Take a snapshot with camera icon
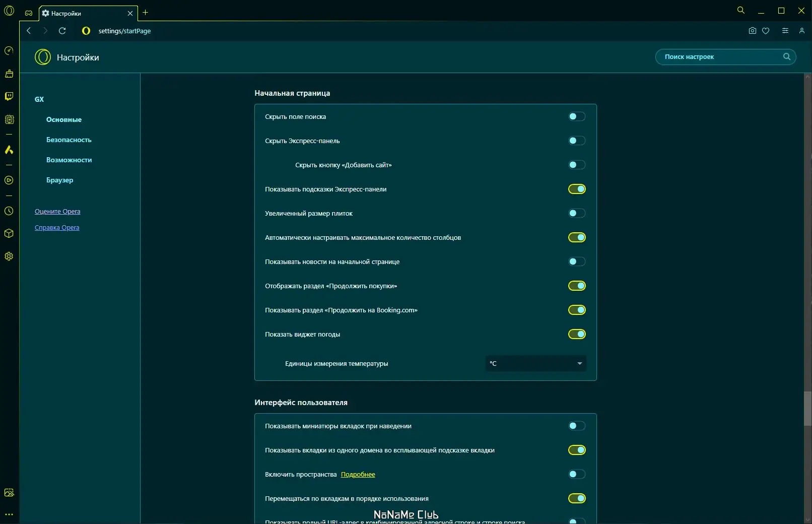The image size is (812, 524). tap(752, 31)
